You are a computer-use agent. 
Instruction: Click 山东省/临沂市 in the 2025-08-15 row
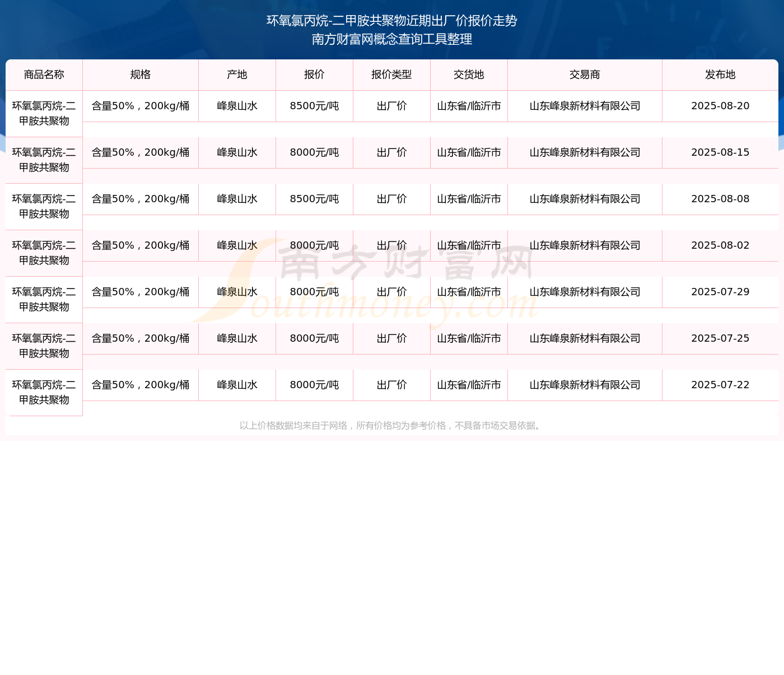[x=469, y=153]
